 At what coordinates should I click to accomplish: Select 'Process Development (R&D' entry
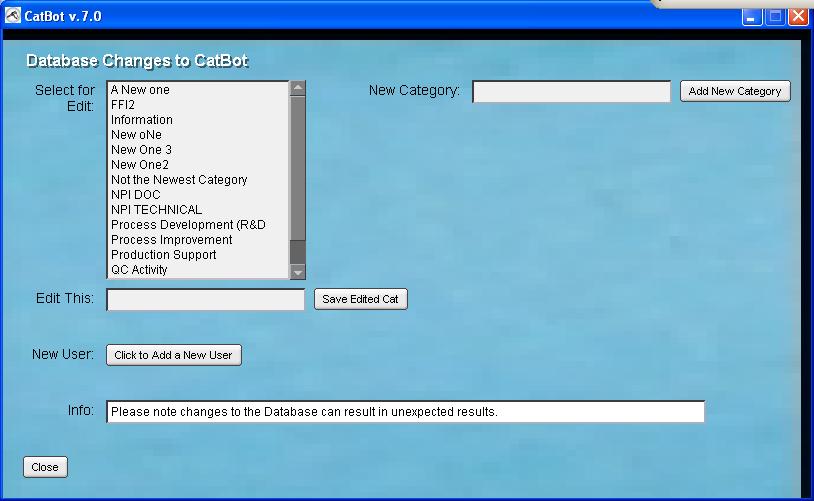(197, 225)
